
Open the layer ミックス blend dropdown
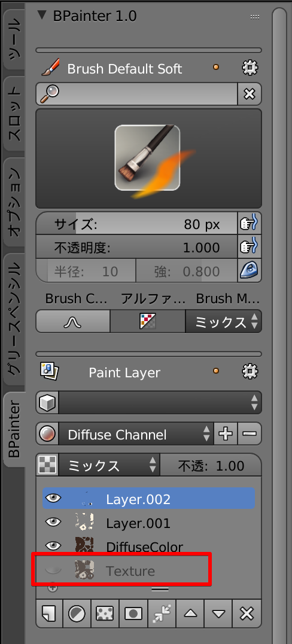[x=109, y=465]
